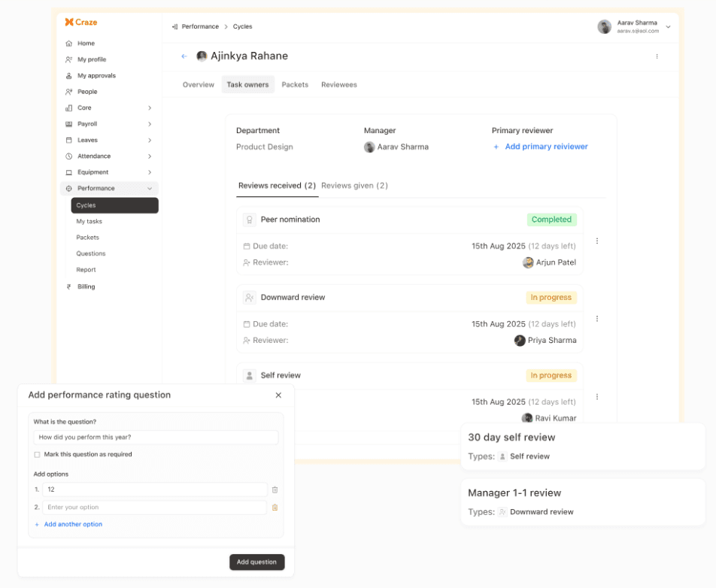Click the Cycles breadcrumb
The image size is (716, 588).
[242, 26]
